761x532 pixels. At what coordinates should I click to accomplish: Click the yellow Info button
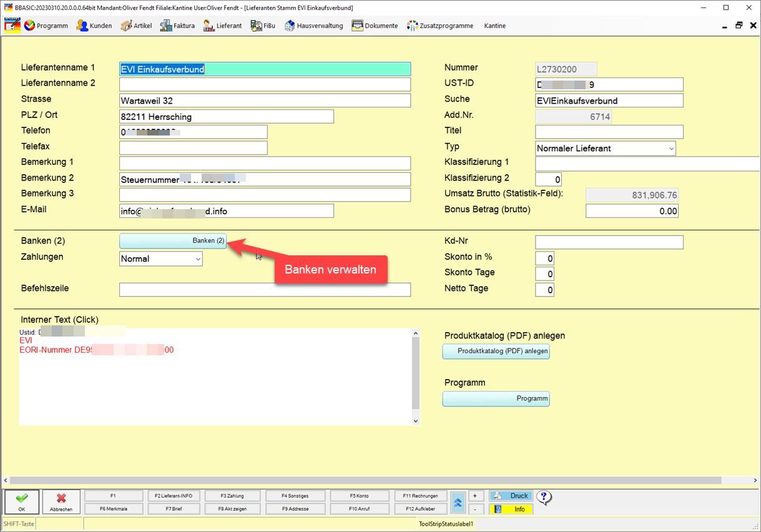[x=511, y=509]
